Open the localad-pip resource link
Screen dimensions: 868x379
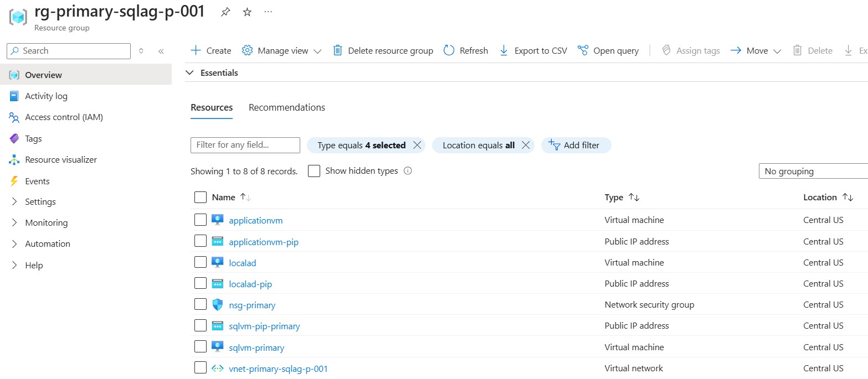(250, 284)
